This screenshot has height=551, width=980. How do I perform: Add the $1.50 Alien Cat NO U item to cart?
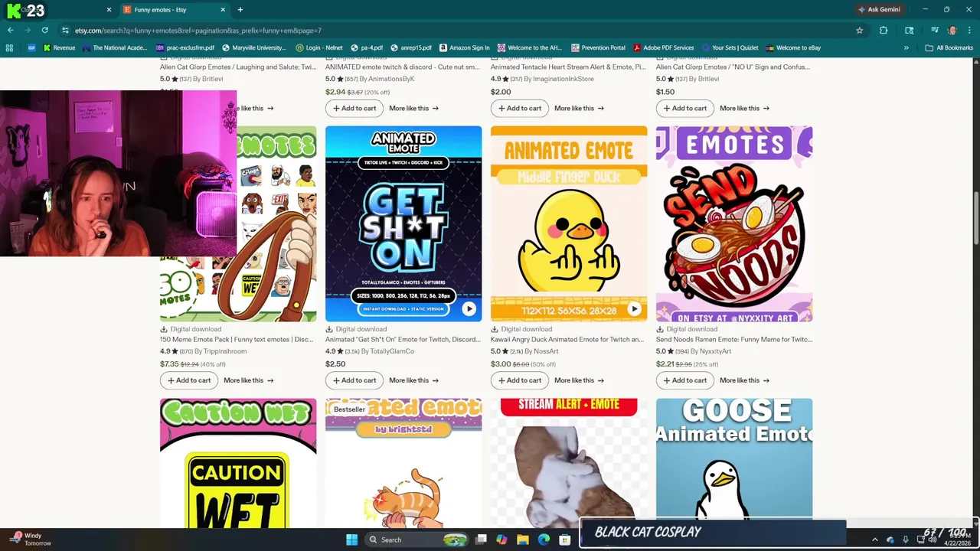pyautogui.click(x=684, y=108)
